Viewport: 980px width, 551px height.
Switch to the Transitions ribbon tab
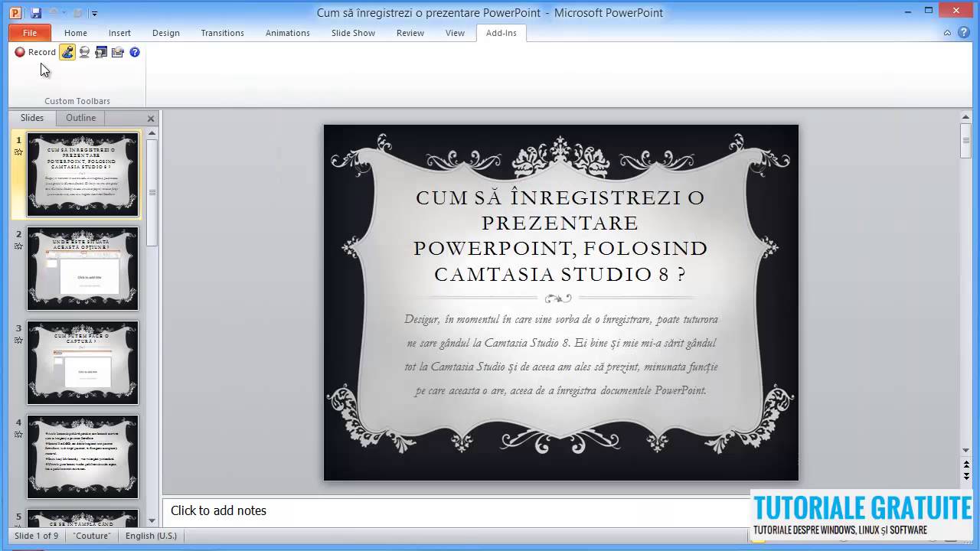click(223, 33)
